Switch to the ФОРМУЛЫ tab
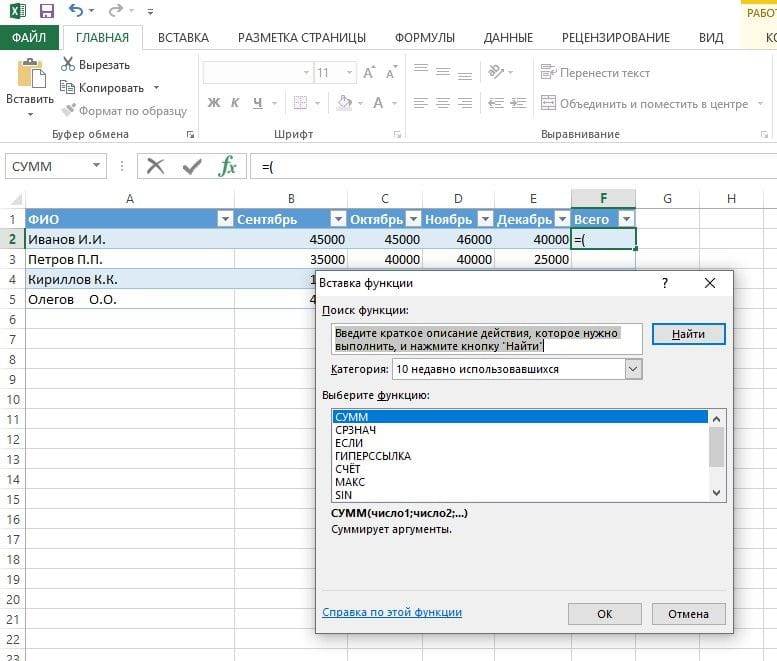Image resolution: width=777 pixels, height=661 pixels. click(425, 38)
